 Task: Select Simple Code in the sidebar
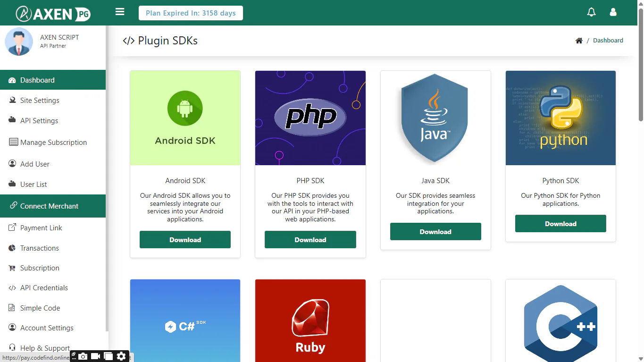pyautogui.click(x=53, y=308)
